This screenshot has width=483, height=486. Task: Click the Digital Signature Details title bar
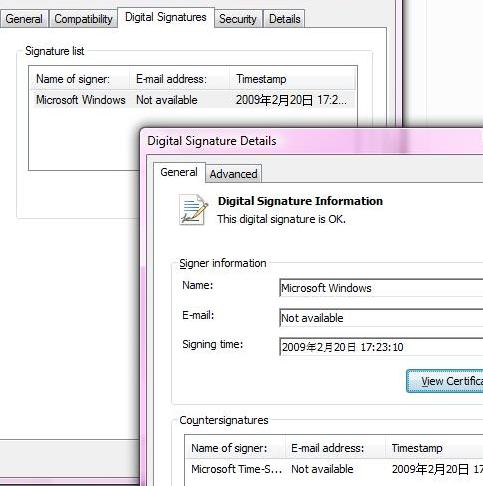tap(313, 141)
